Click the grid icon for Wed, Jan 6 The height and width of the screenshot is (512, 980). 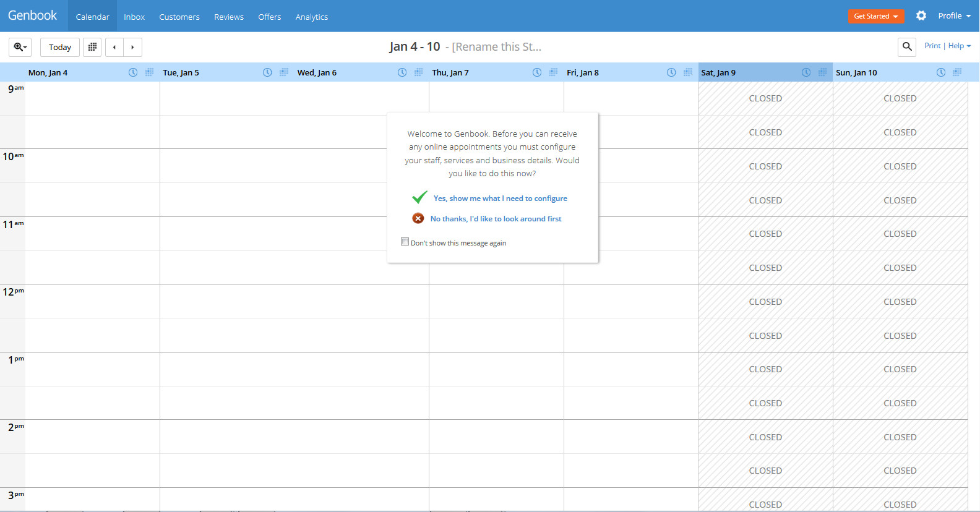pyautogui.click(x=418, y=72)
